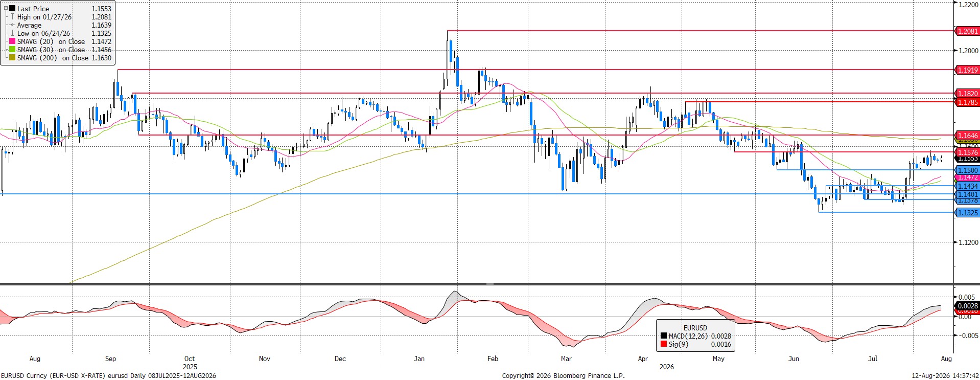Click the 1.1434 blue price label
Screen dimensions: 980x380
(x=967, y=186)
